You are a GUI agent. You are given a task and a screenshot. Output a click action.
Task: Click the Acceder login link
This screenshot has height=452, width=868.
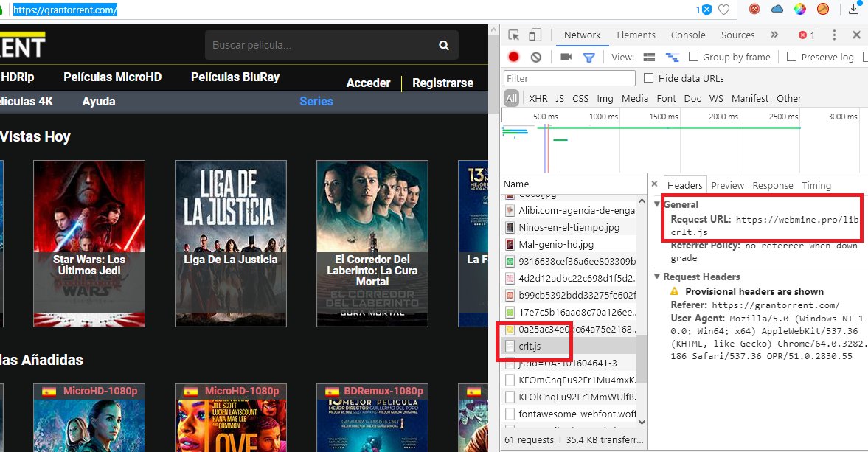368,83
